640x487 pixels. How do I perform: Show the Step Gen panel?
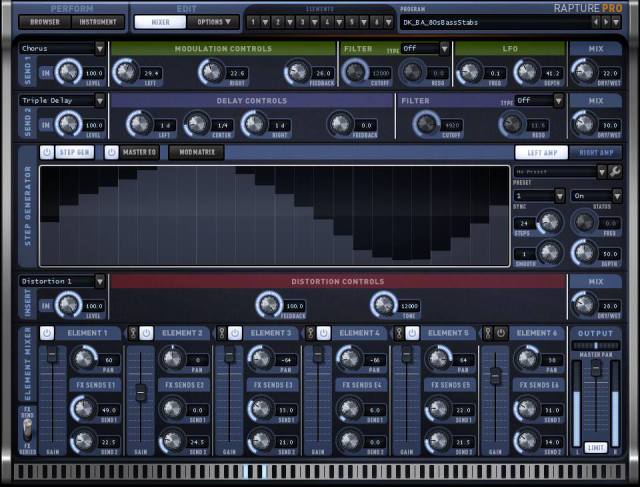point(74,152)
